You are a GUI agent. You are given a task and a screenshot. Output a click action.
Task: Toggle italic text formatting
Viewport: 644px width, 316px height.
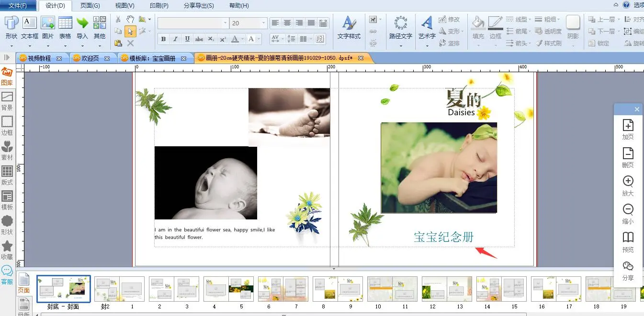[x=175, y=39]
